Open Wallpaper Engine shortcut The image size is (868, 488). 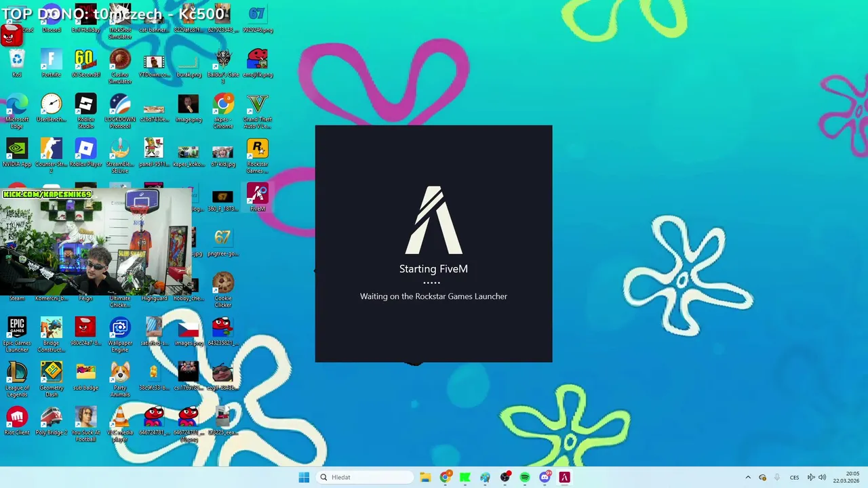coord(120,335)
